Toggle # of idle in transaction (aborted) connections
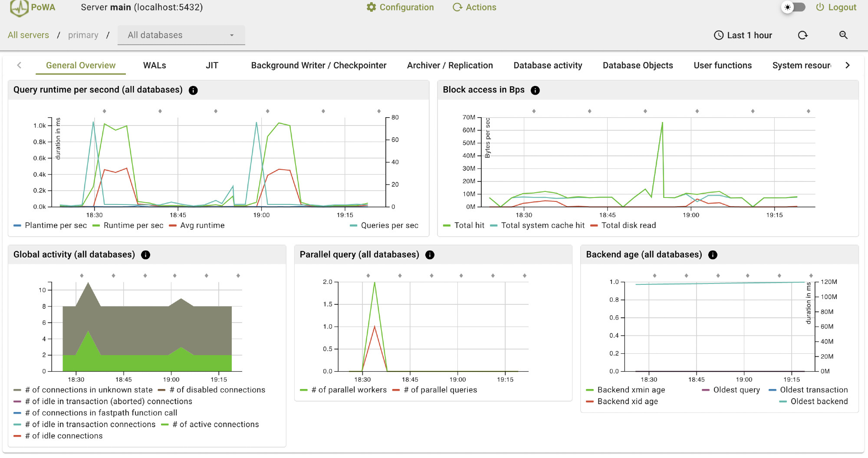Image resolution: width=868 pixels, height=458 pixels. pyautogui.click(x=103, y=402)
